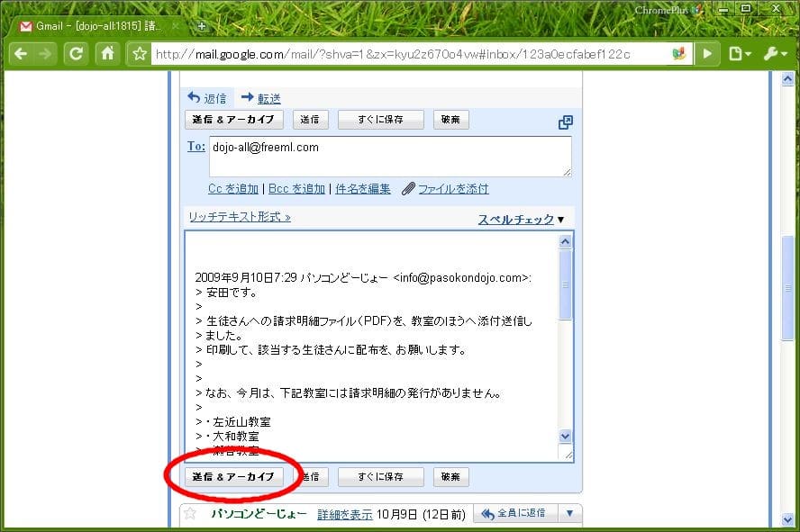This screenshot has width=800, height=532.
Task: Open the page menu dropdown
Action: pos(740,54)
